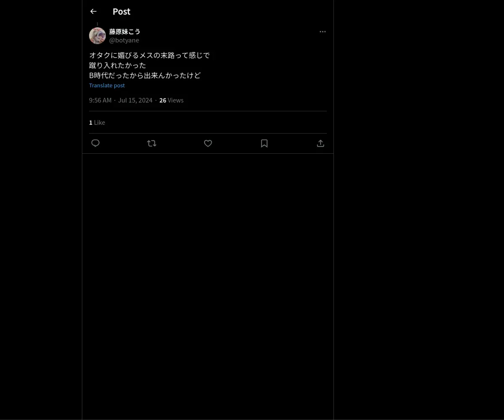Click the post line 蹴り入れたかった
This screenshot has width=504, height=420.
(x=118, y=65)
